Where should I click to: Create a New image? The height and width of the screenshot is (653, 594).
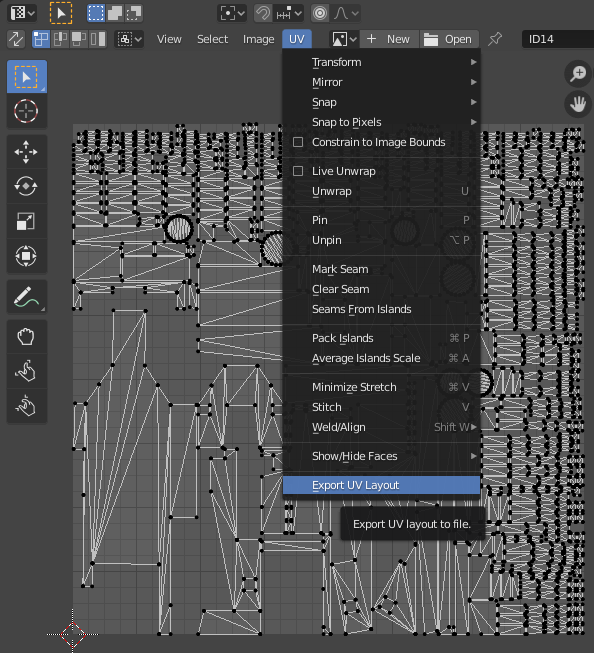click(389, 39)
